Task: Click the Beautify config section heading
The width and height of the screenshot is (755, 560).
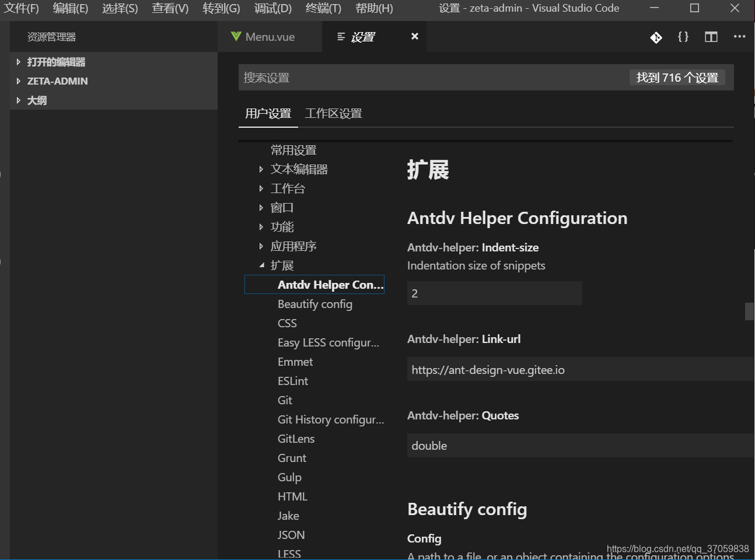Action: [x=467, y=509]
